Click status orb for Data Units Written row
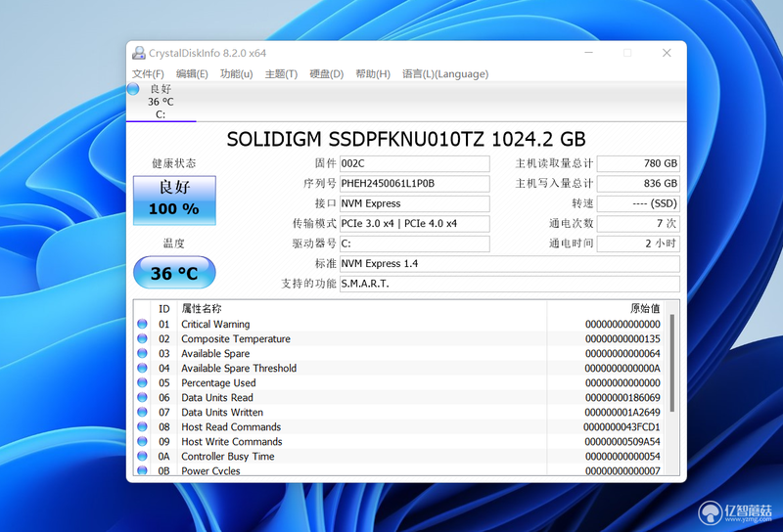 142,413
